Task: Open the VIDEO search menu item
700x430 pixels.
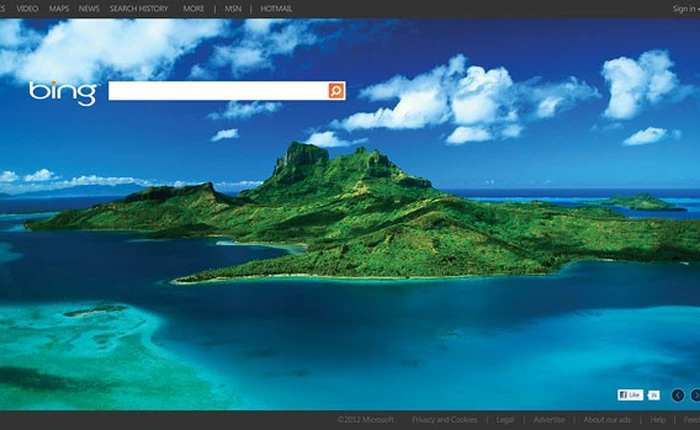Action: pos(27,8)
